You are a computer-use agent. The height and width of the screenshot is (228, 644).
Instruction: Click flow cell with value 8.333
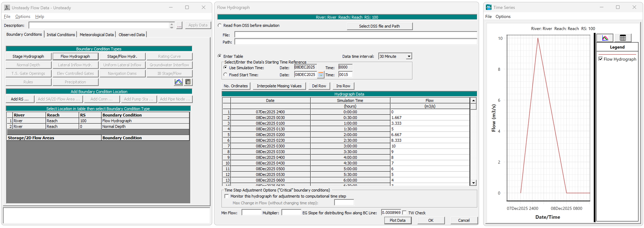(430, 140)
